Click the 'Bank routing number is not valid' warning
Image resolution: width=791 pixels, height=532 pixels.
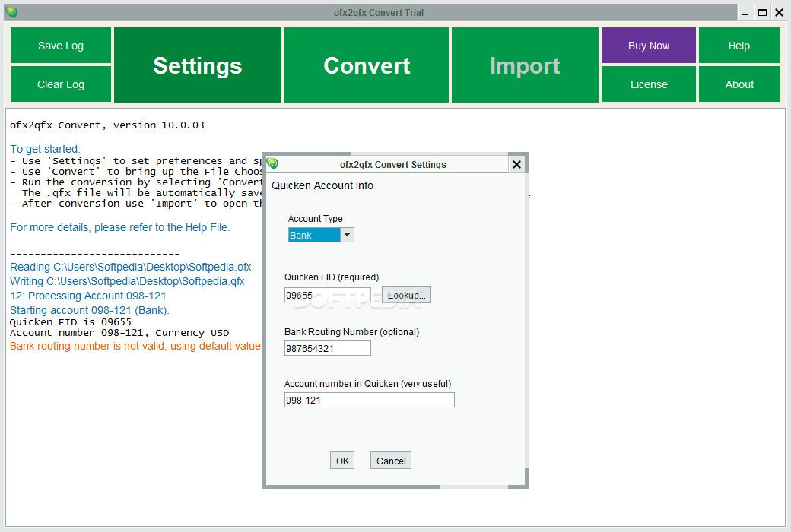coord(135,346)
